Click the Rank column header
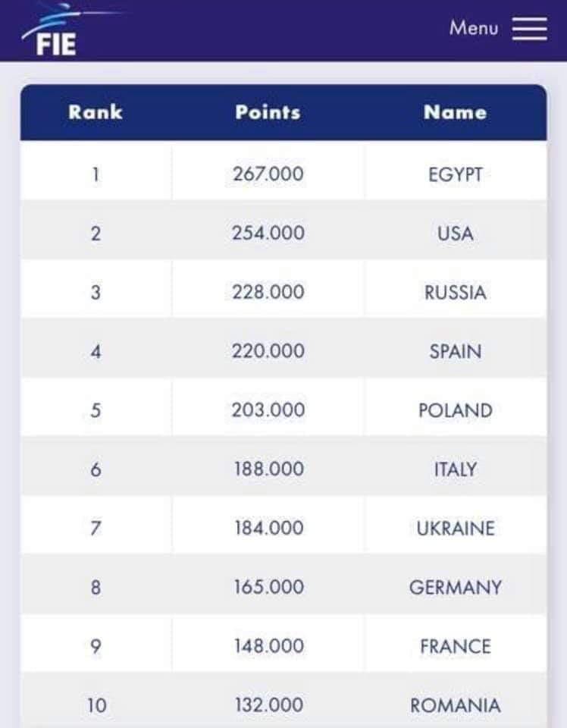Image resolution: width=567 pixels, height=728 pixels. pos(96,112)
